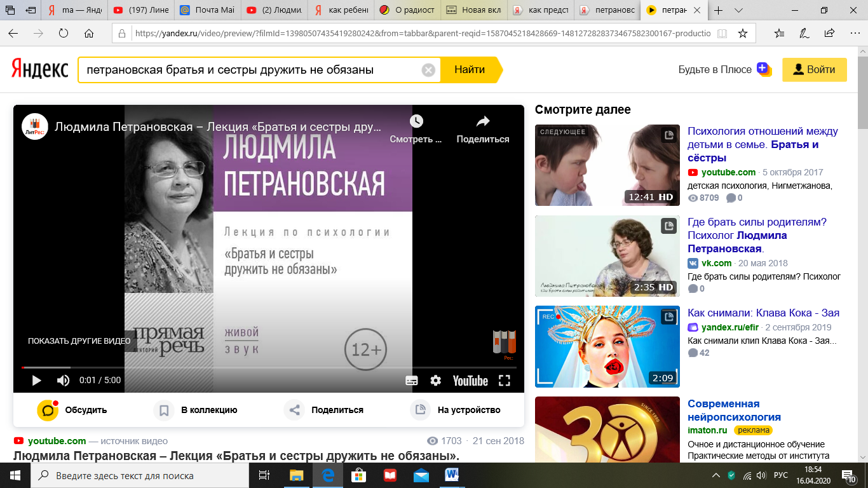Switch to the Почта Mail tab
This screenshot has height=488, width=868.
pos(206,10)
